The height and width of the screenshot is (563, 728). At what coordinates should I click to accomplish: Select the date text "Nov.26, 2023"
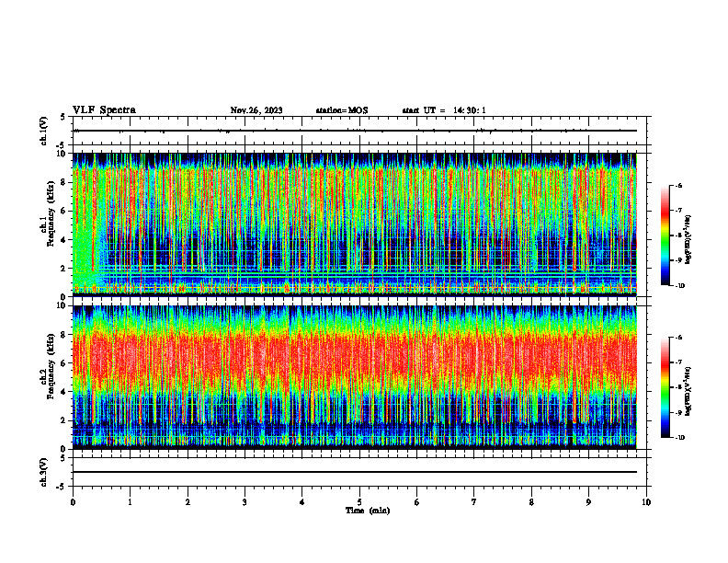(256, 110)
